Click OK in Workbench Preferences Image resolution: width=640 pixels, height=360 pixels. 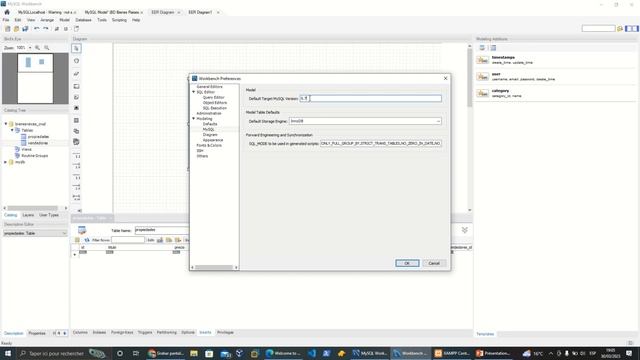click(x=407, y=263)
